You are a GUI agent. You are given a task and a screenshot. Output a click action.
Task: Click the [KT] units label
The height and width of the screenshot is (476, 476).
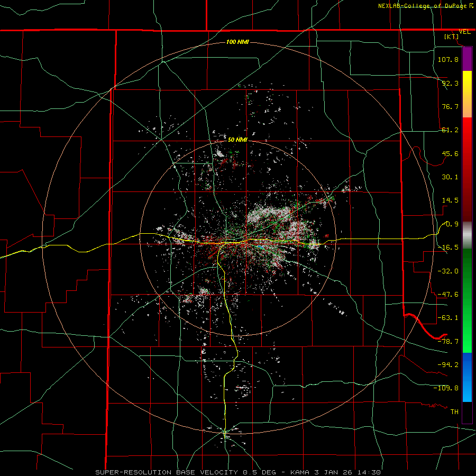click(x=452, y=36)
